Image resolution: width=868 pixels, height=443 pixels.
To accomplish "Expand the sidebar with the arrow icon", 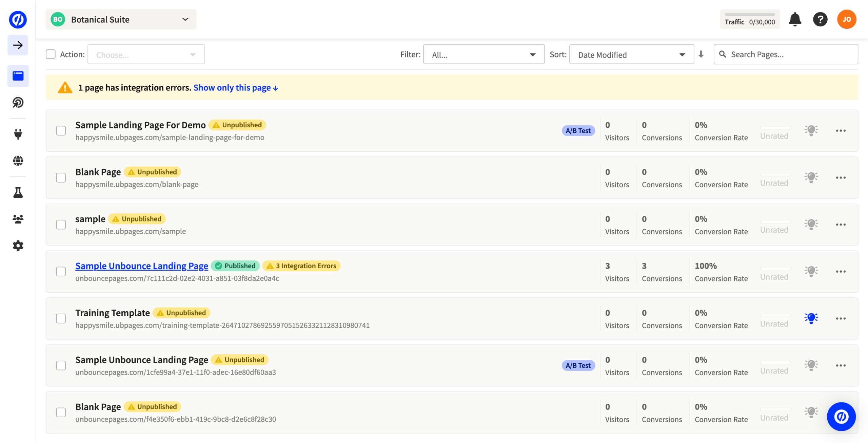I will [18, 45].
